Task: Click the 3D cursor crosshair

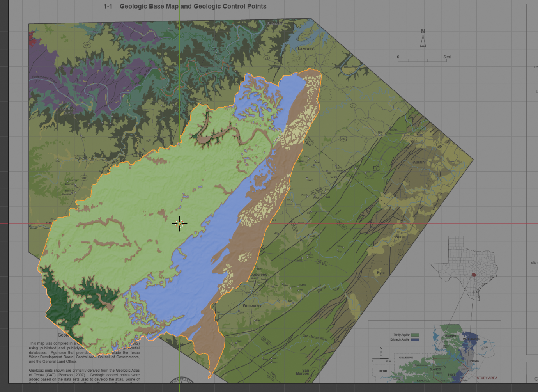Action: point(179,223)
